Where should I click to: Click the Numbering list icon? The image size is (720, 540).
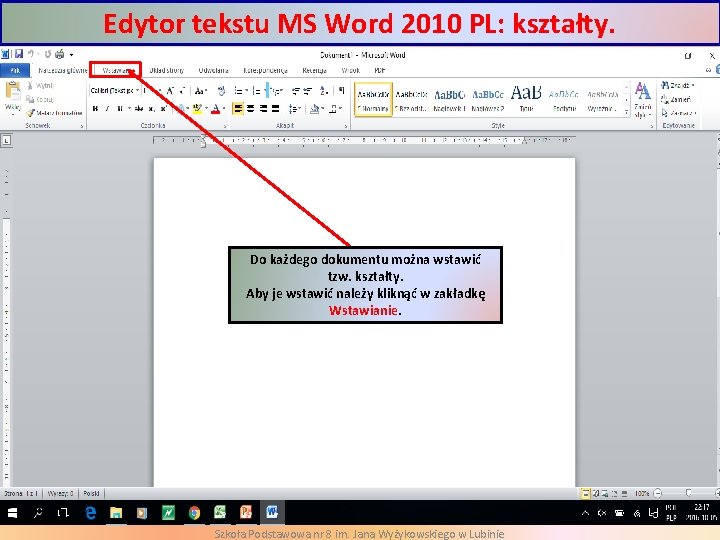[x=257, y=90]
